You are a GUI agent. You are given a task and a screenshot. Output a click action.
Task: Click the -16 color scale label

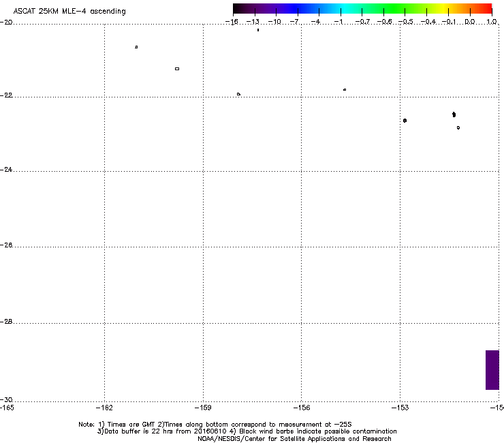(232, 22)
